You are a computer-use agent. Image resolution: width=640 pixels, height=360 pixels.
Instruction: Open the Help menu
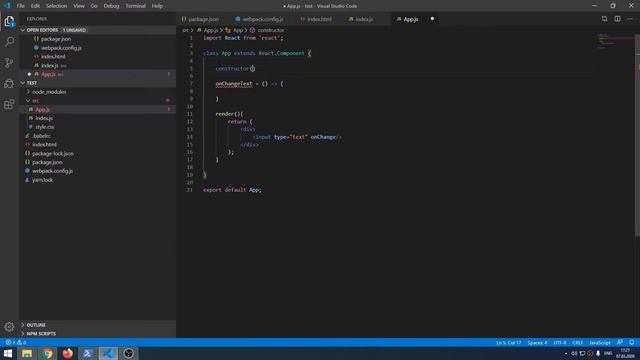point(157,6)
